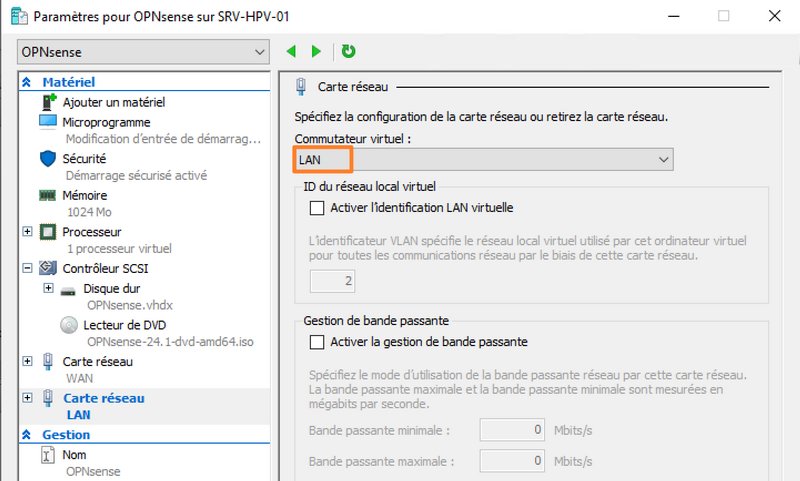800x481 pixels.
Task: Click the Bande passante minimale field
Action: [x=512, y=429]
